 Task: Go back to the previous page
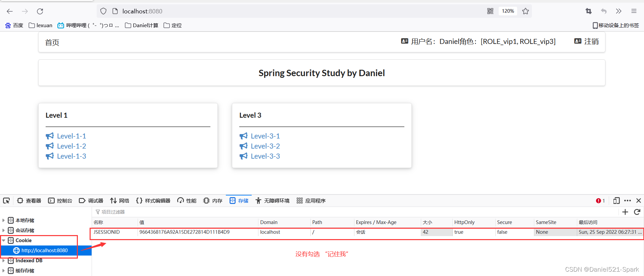10,11
